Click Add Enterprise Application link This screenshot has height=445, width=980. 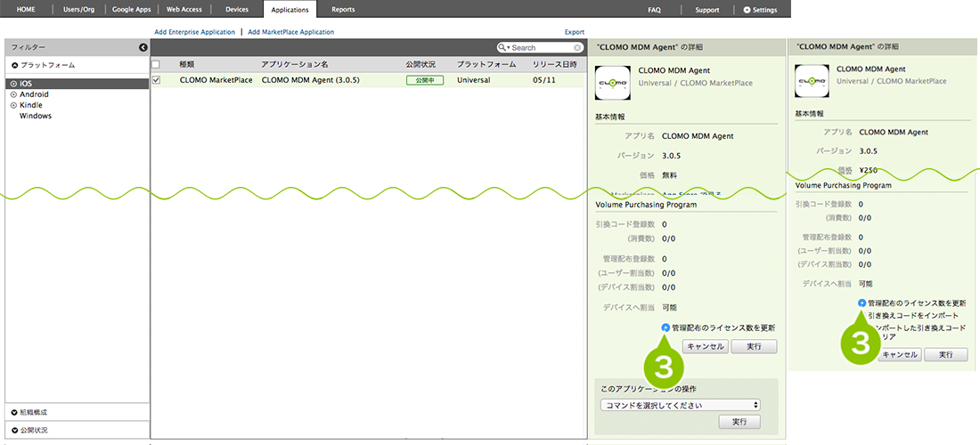[x=194, y=32]
